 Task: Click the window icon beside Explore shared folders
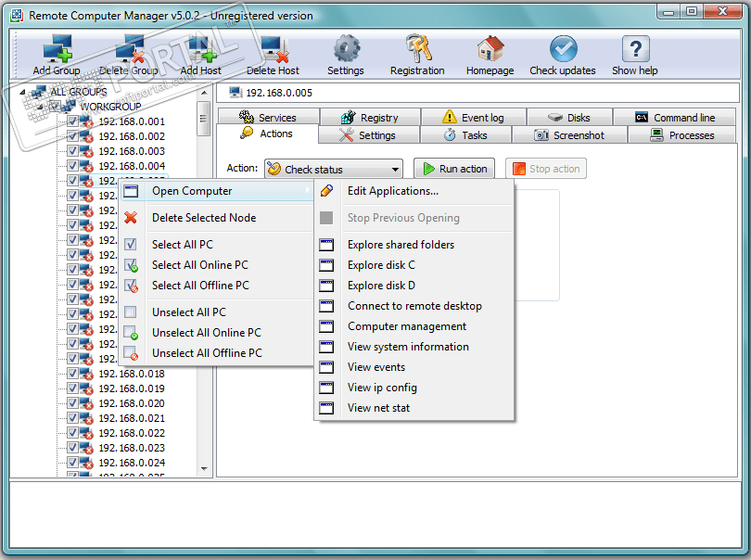pos(326,245)
